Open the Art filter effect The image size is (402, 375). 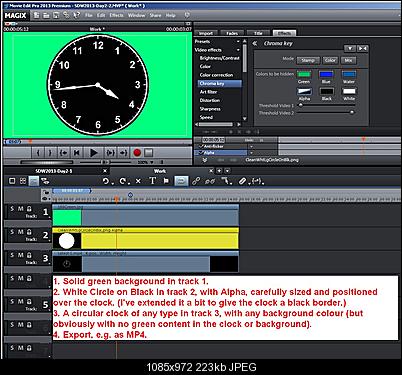208,92
